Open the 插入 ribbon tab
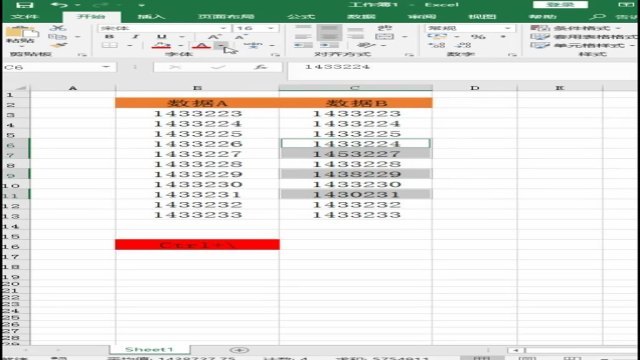 click(x=151, y=17)
